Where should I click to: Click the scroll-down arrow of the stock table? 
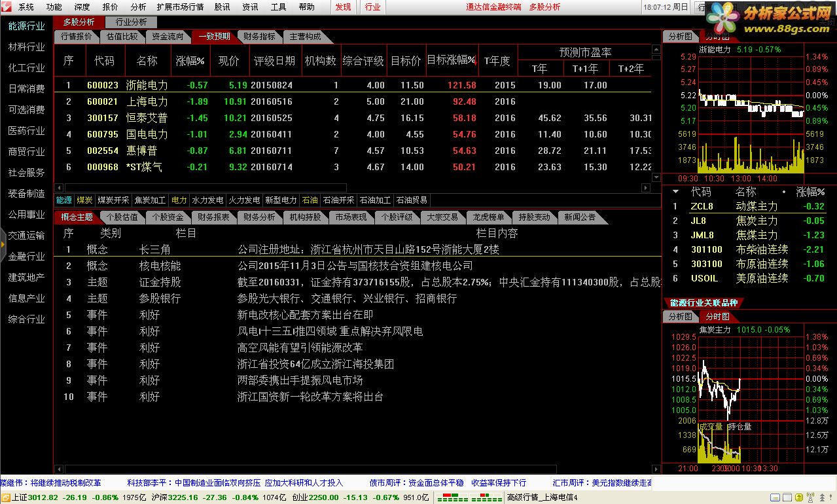click(x=656, y=177)
